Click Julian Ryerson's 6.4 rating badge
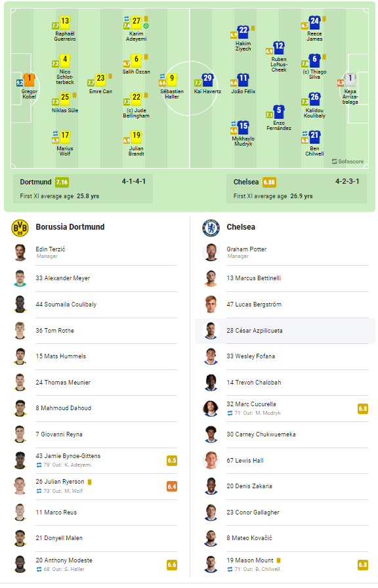 click(x=172, y=487)
